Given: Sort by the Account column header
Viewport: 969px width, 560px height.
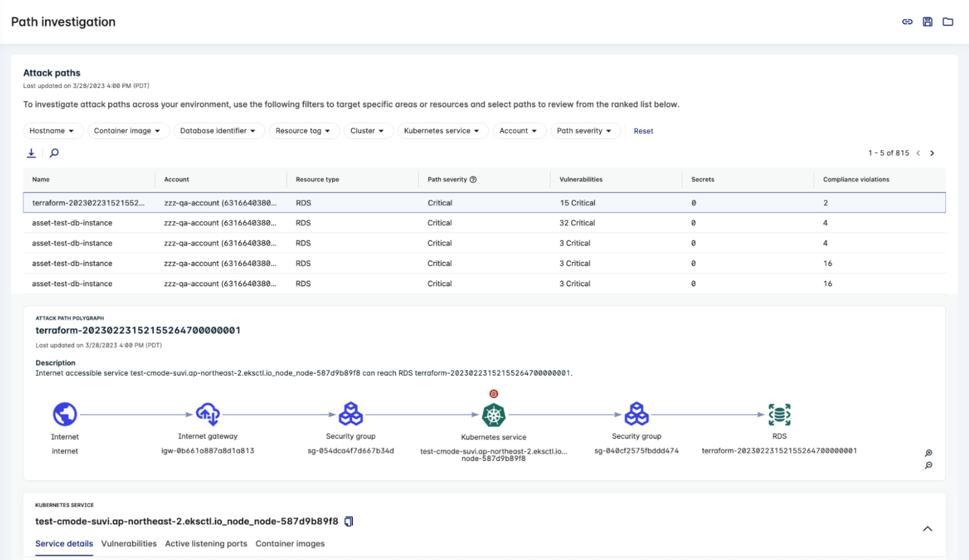Looking at the screenshot, I should 176,180.
